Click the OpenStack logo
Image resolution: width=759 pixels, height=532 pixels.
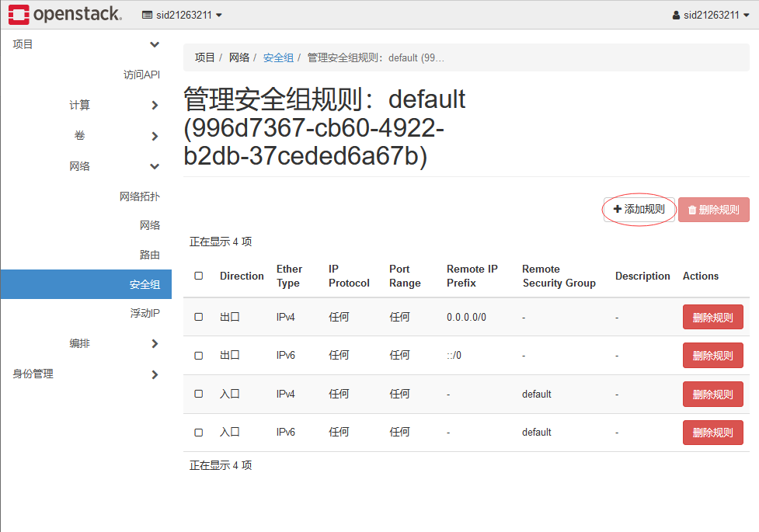(64, 14)
